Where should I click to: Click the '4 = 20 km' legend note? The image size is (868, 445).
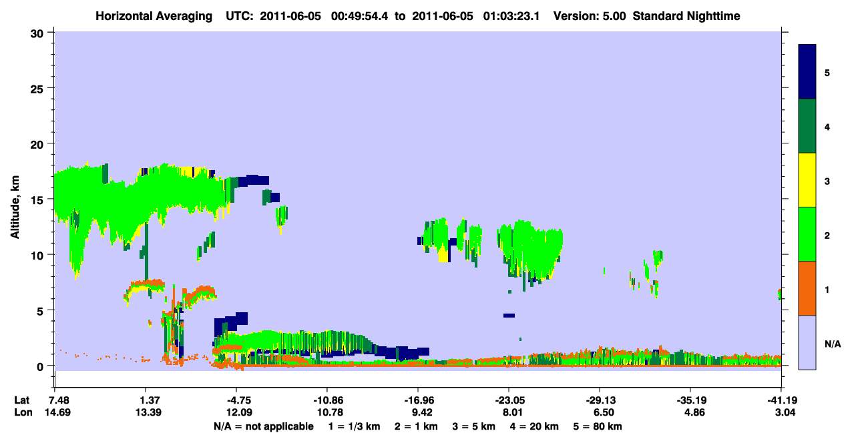(x=534, y=426)
